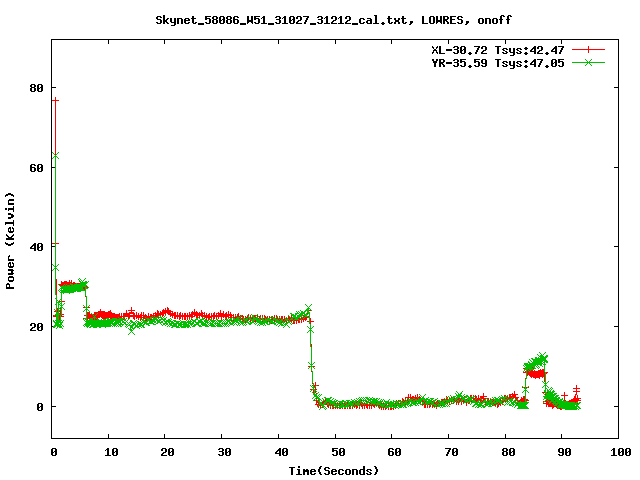Click x-axis tick label 60
The width and height of the screenshot is (640, 480).
coord(394,452)
